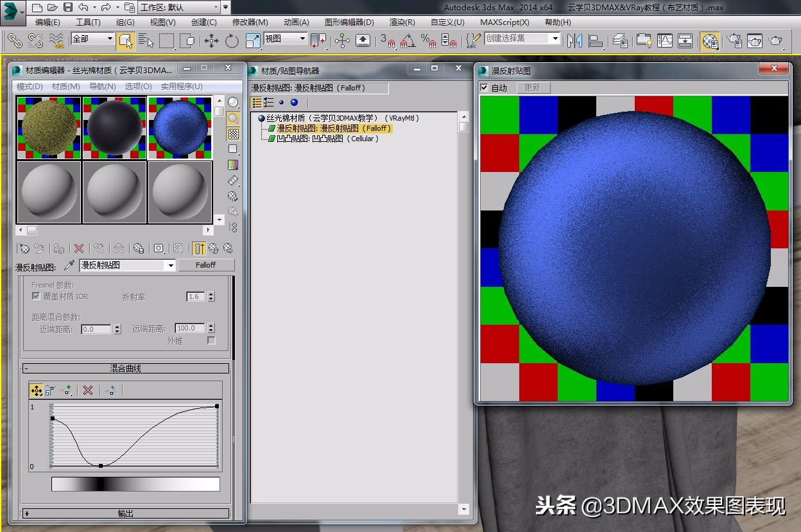Click the Falloff map type button

click(x=205, y=265)
